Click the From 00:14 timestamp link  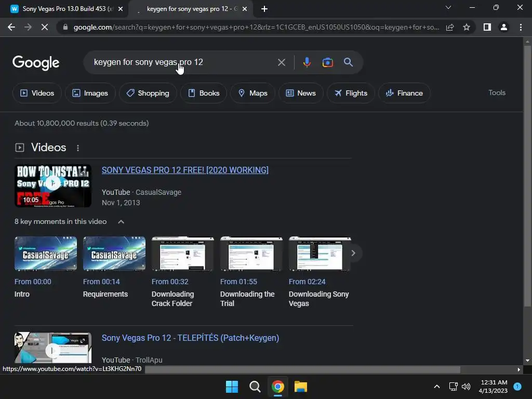point(101,282)
